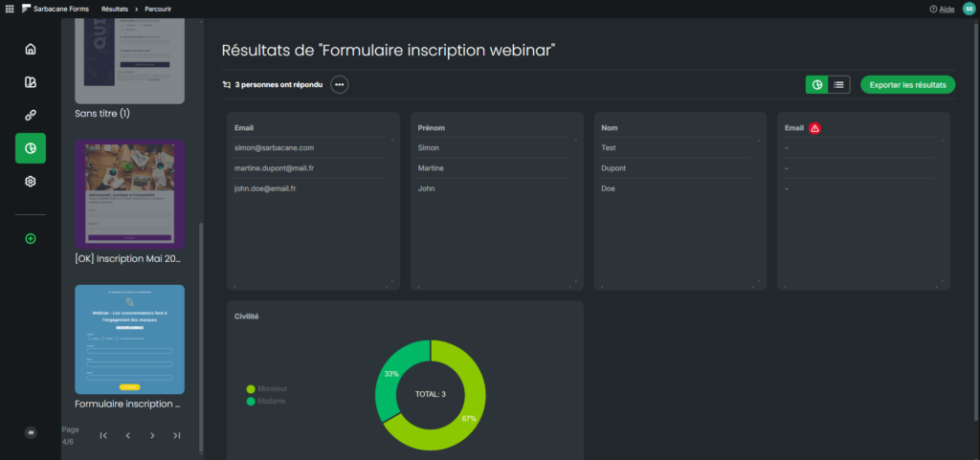980x460 pixels.
Task: Click Exporter les résultats button
Action: 907,84
